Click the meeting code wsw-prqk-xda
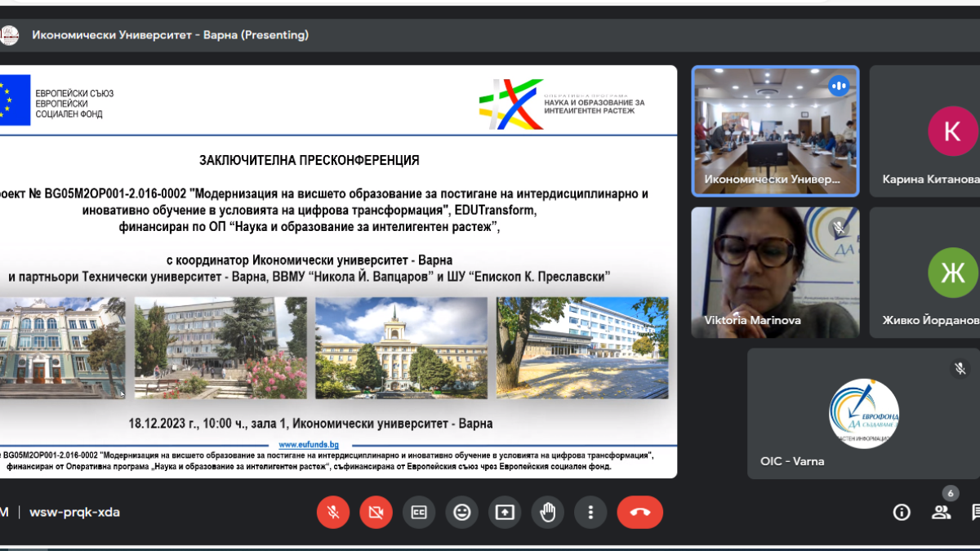The height and width of the screenshot is (551, 980). (74, 512)
